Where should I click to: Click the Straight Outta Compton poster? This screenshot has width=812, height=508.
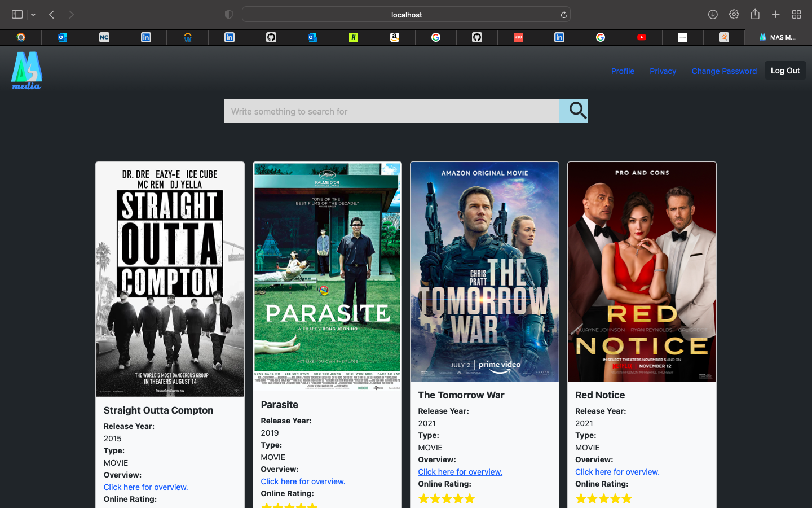(170, 279)
